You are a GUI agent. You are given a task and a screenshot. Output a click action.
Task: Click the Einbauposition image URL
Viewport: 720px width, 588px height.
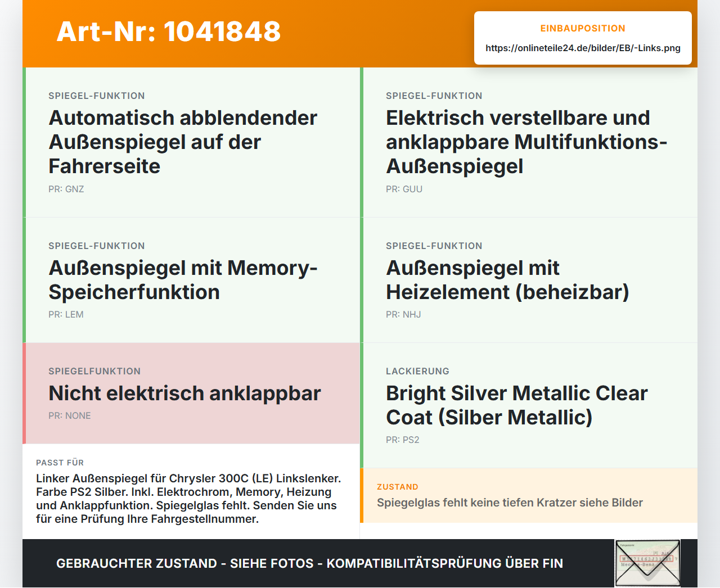tap(583, 48)
